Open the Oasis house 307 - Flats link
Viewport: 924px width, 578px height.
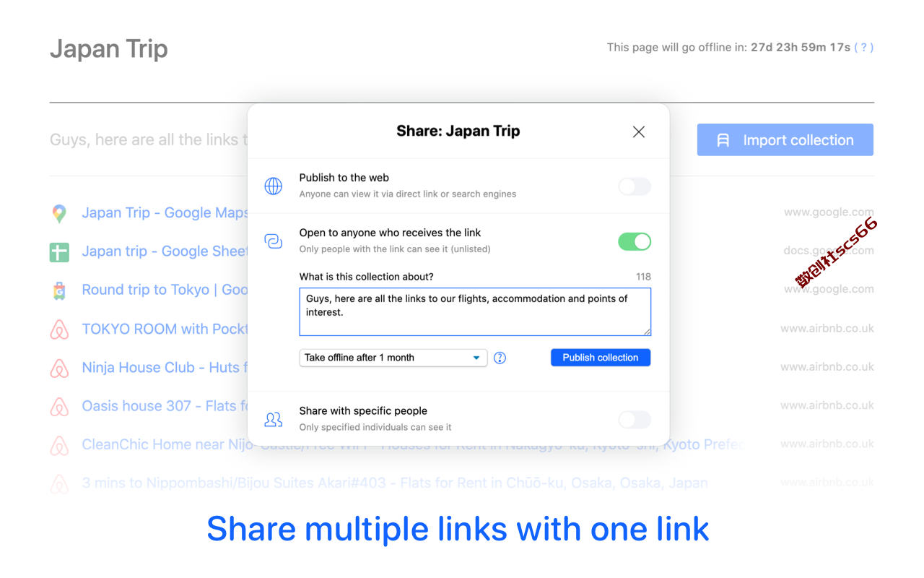point(165,405)
